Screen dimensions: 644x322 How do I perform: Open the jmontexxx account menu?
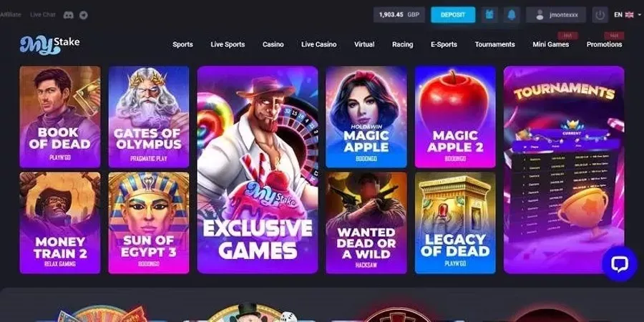point(556,15)
